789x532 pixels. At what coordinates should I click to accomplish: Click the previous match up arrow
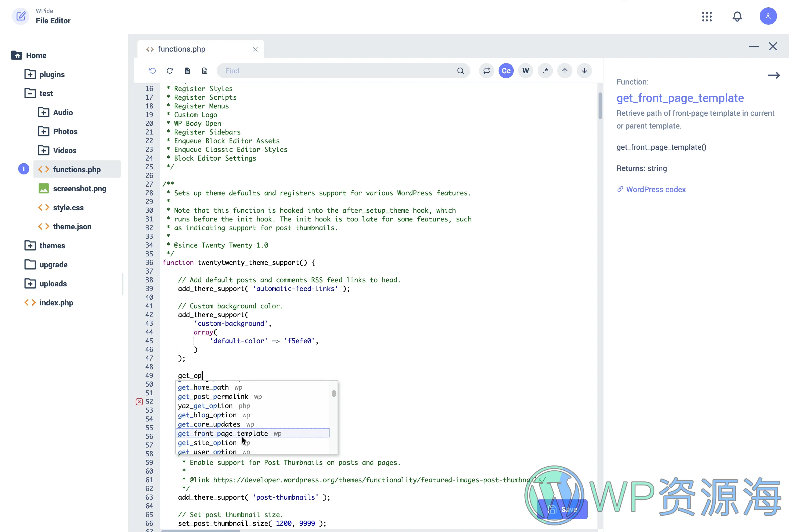click(564, 71)
